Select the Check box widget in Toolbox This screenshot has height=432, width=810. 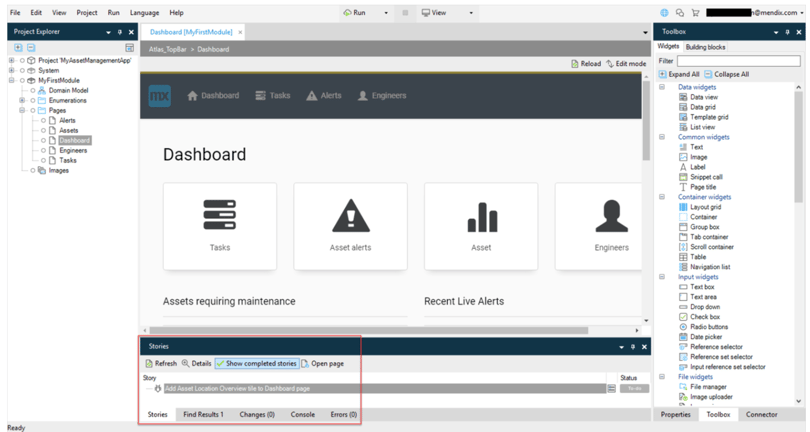coord(703,317)
